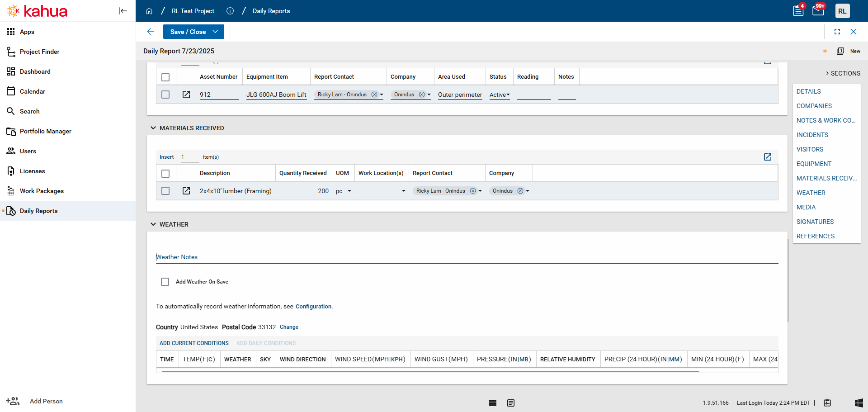
Task: Select the 2x4x10' lumber row checkbox
Action: (165, 191)
